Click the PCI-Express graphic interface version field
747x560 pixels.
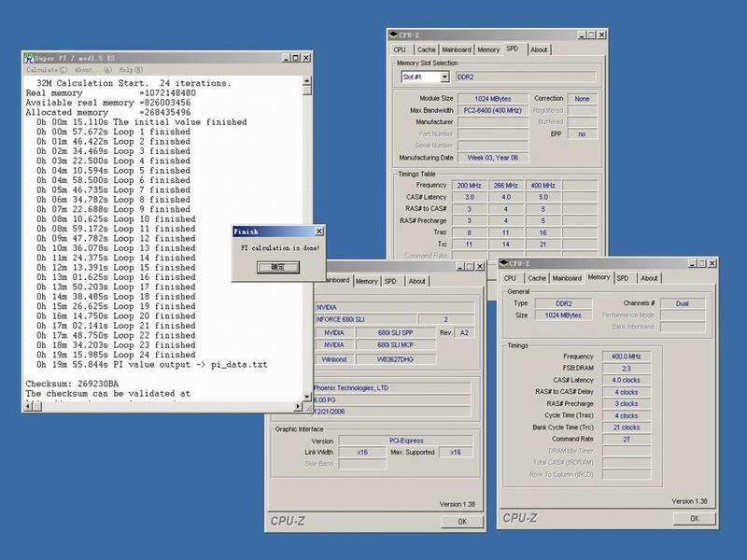(406, 441)
